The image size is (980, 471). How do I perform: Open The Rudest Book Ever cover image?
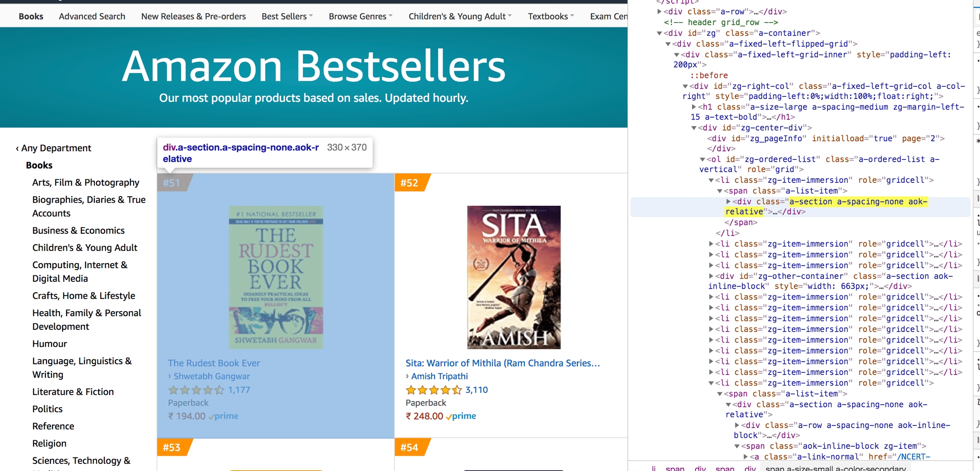[x=276, y=277]
